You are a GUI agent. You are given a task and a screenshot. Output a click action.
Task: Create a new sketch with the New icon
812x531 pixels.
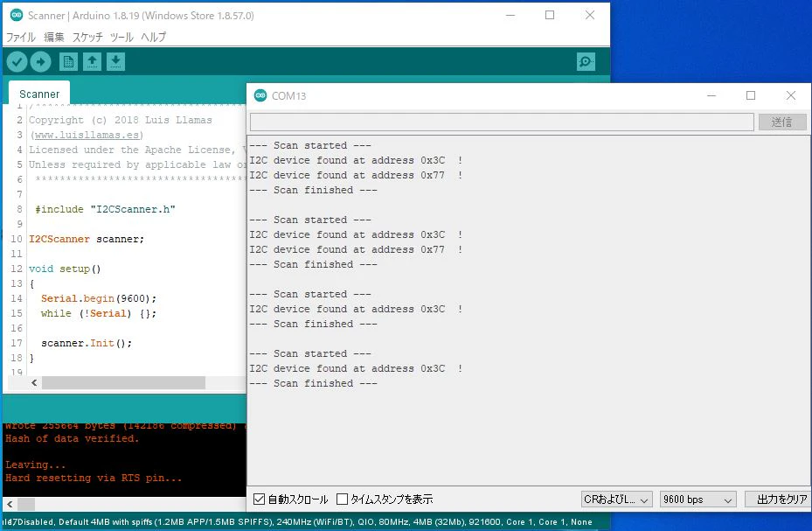point(68,62)
